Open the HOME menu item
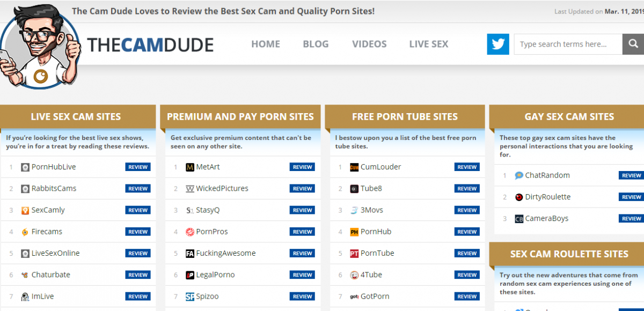Screen dimensions: 644x311 [266, 44]
